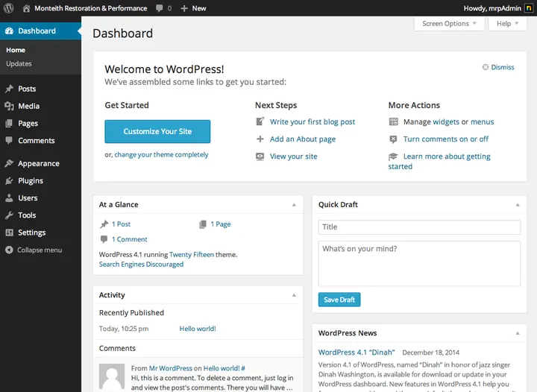Click the screen icon beside View your site
Image resolution: width=537 pixels, height=392 pixels.
tap(260, 157)
